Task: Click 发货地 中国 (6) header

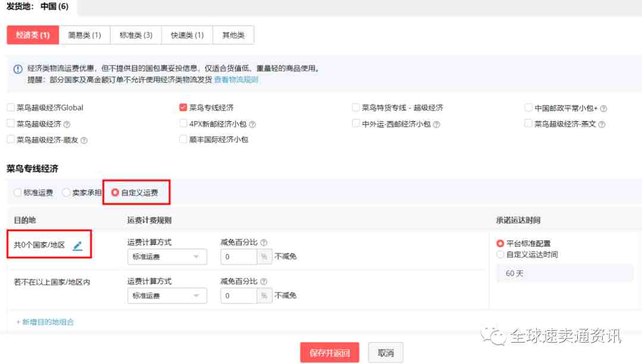Action: tap(37, 7)
